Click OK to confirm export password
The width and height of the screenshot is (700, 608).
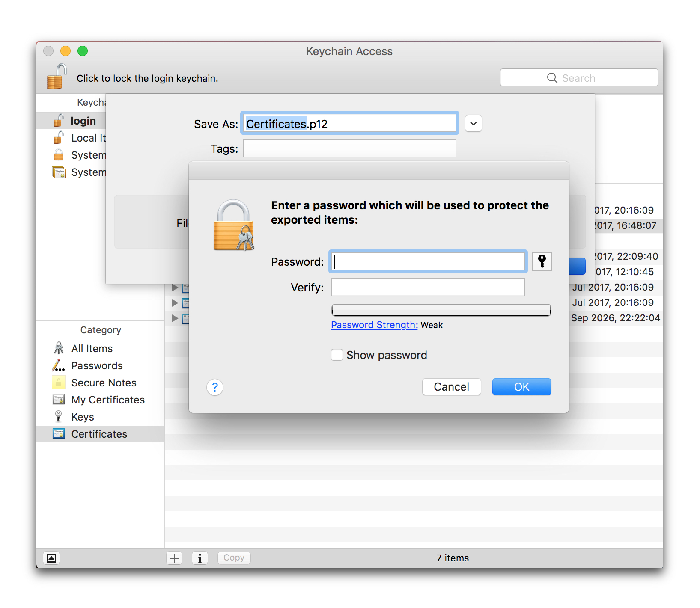pos(521,387)
